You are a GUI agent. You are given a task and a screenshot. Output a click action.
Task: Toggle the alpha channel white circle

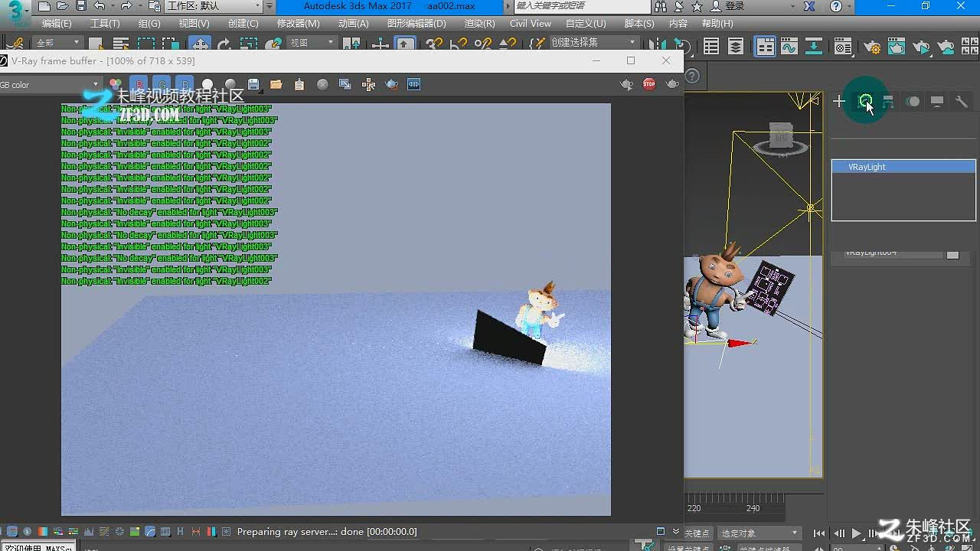pos(207,84)
